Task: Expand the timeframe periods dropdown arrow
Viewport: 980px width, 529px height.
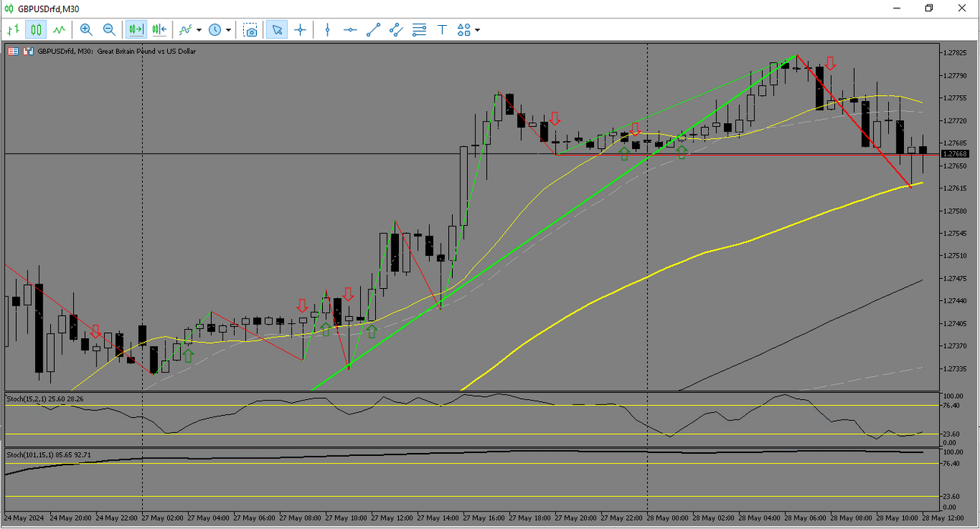Action: pyautogui.click(x=229, y=30)
